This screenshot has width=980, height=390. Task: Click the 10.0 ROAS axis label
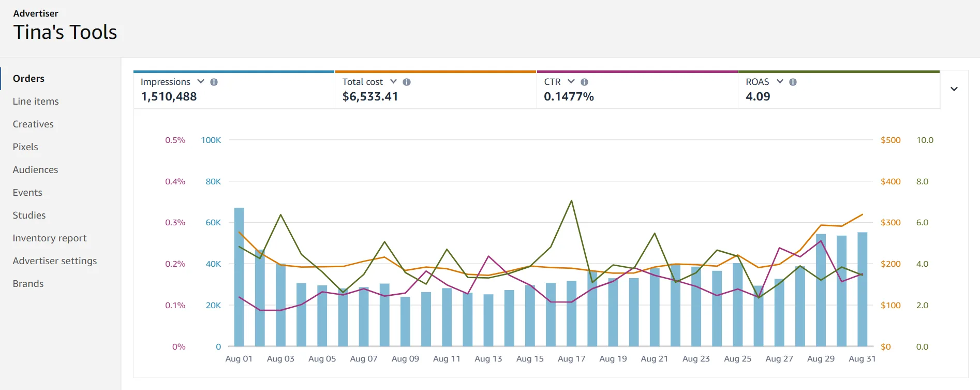(925, 140)
